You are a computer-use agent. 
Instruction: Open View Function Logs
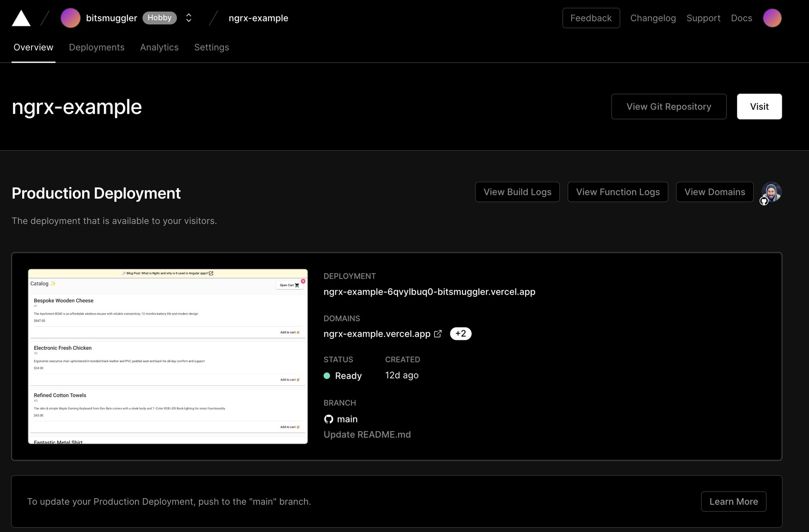[618, 192]
